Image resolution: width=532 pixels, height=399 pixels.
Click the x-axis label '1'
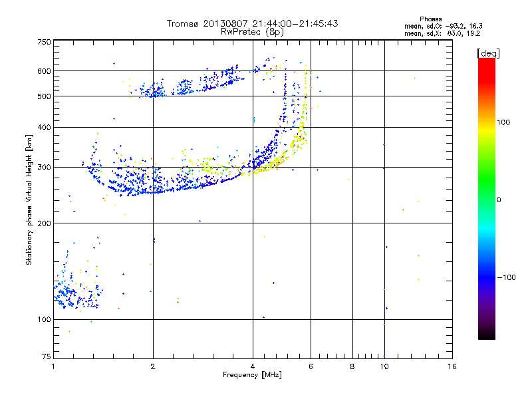click(x=53, y=366)
